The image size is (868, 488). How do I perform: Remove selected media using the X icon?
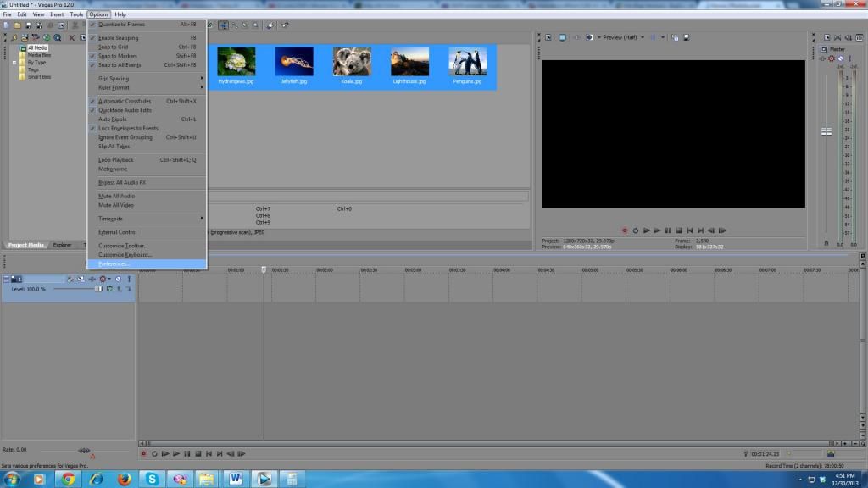(x=71, y=37)
